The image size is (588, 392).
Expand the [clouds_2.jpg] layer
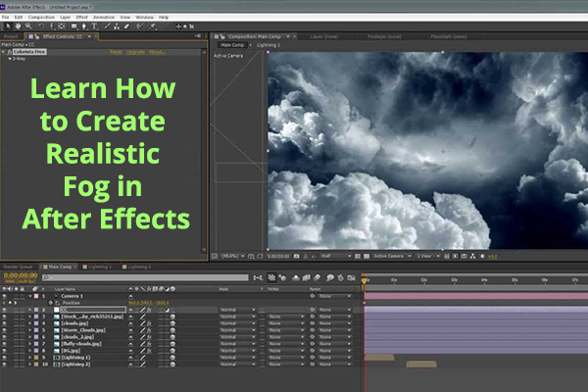pos(30,337)
